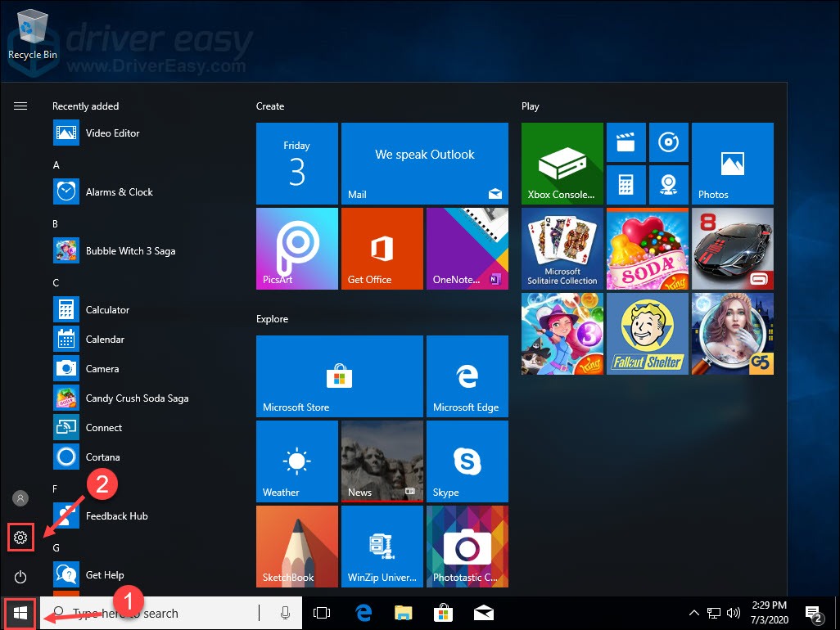Open File Explorer from the taskbar
This screenshot has height=630, width=840.
click(x=404, y=614)
